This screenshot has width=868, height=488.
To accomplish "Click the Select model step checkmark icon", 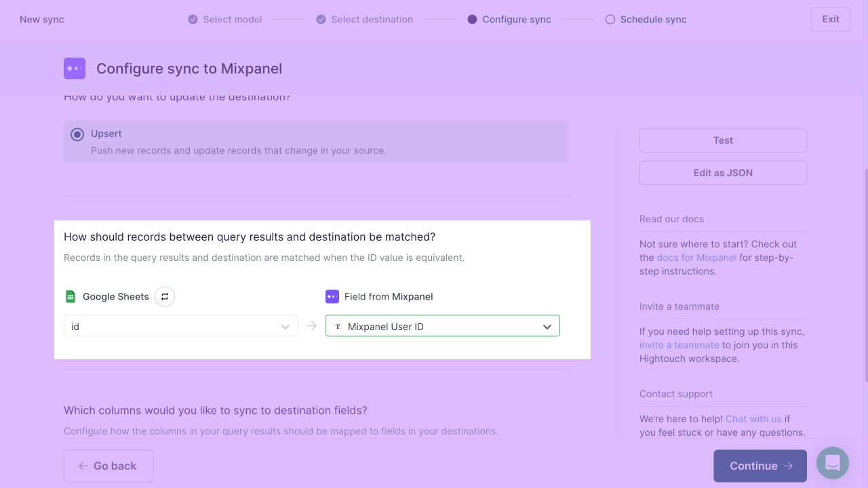I will click(193, 20).
